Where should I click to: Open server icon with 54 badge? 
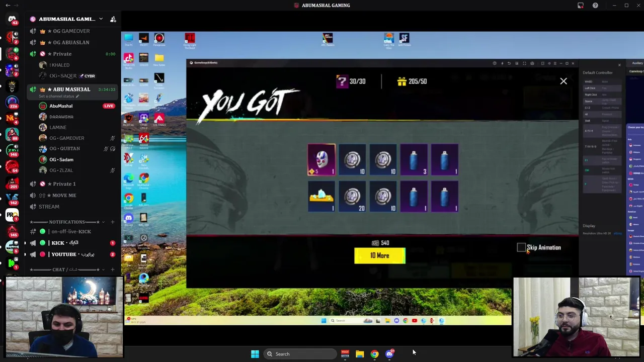coord(12,166)
